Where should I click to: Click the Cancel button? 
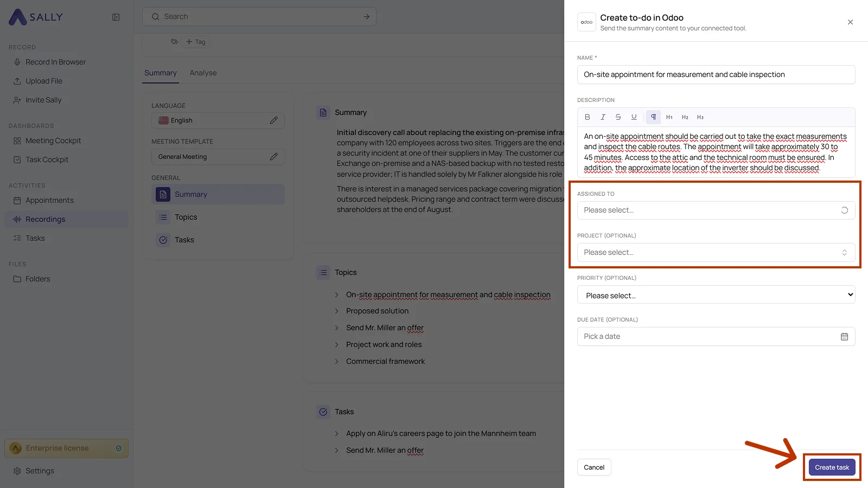pyautogui.click(x=594, y=467)
